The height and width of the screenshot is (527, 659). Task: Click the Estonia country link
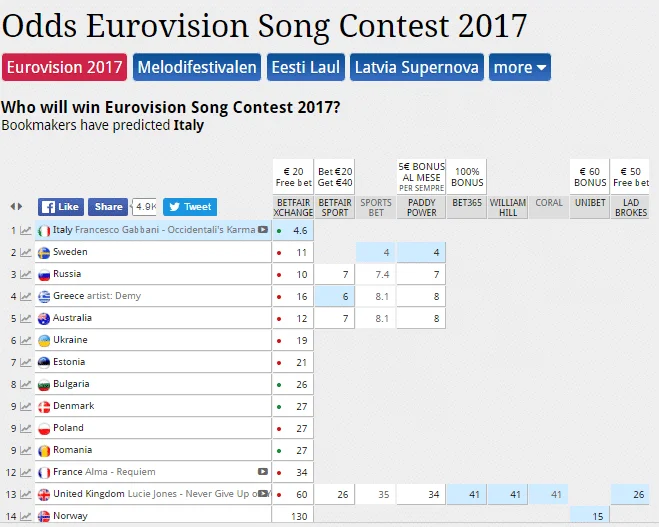pos(69,362)
